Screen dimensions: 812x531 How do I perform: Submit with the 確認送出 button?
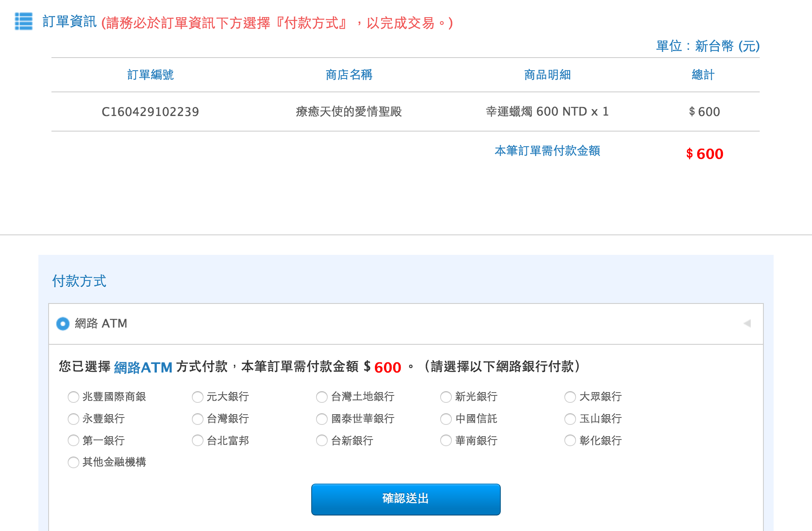406,499
